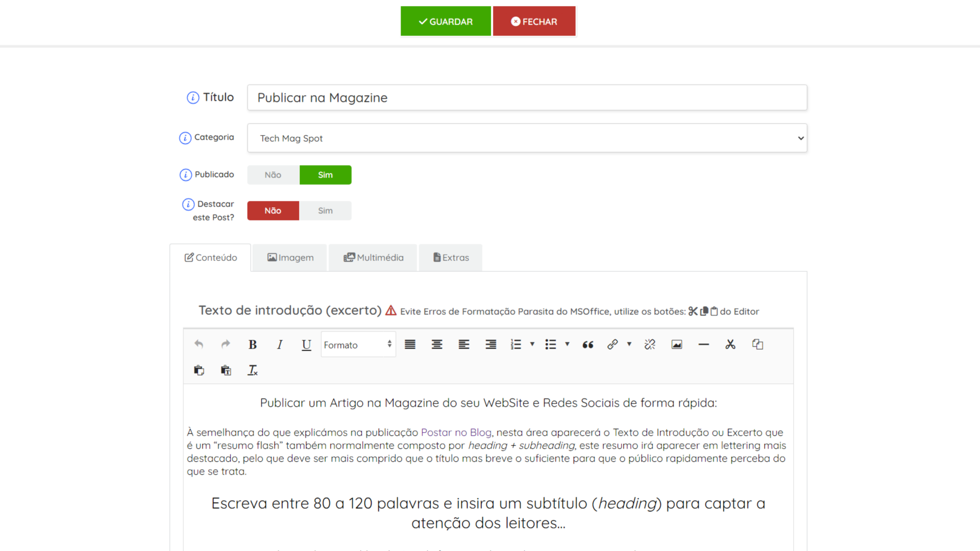The width and height of the screenshot is (980, 551).
Task: Remove link with unlink icon
Action: tap(649, 344)
